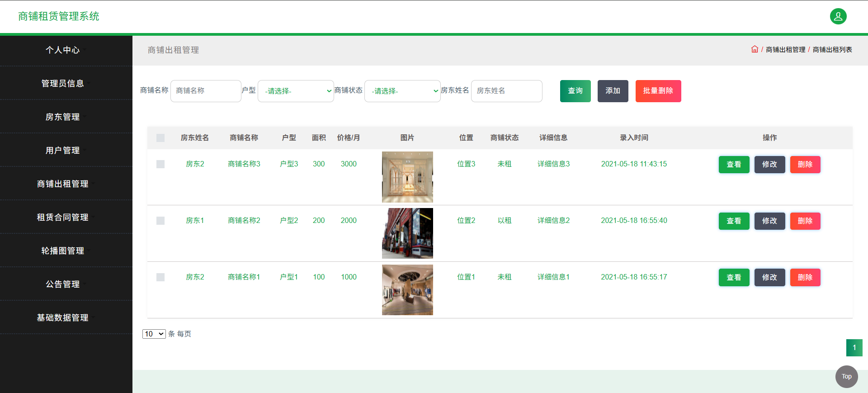
Task: Open the 商铺名称3 storefront image thumbnail
Action: (x=407, y=177)
